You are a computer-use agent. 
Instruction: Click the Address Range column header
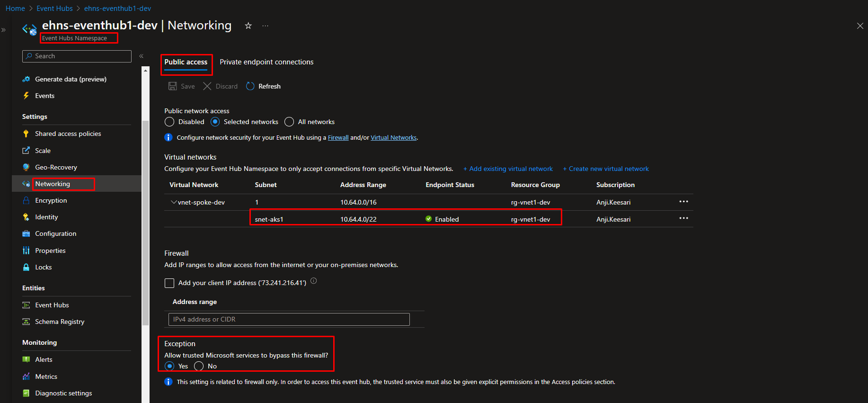click(363, 185)
